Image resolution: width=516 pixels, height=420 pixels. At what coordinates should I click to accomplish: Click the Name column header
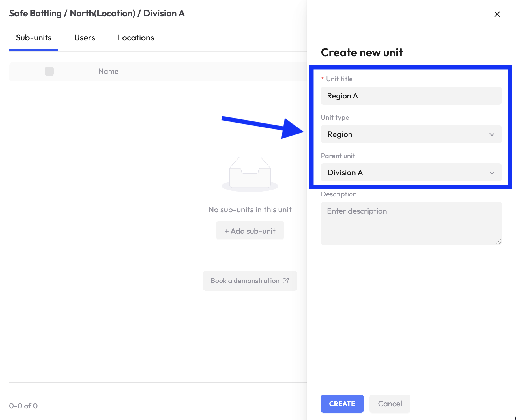pos(108,72)
